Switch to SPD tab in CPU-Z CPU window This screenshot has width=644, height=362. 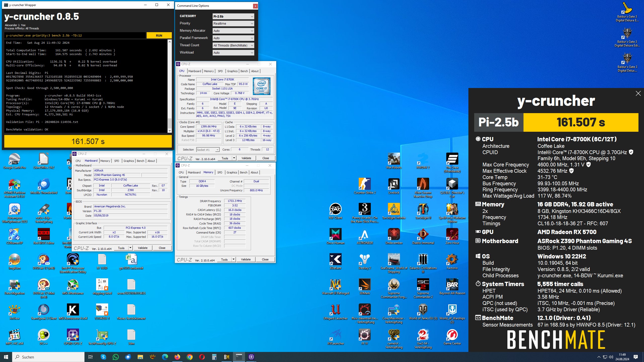tap(220, 71)
